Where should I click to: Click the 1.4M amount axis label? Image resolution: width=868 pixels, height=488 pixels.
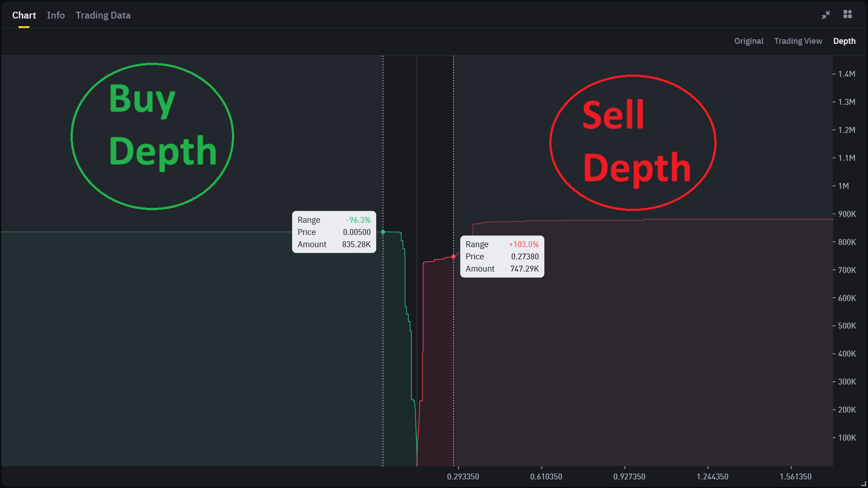point(847,74)
